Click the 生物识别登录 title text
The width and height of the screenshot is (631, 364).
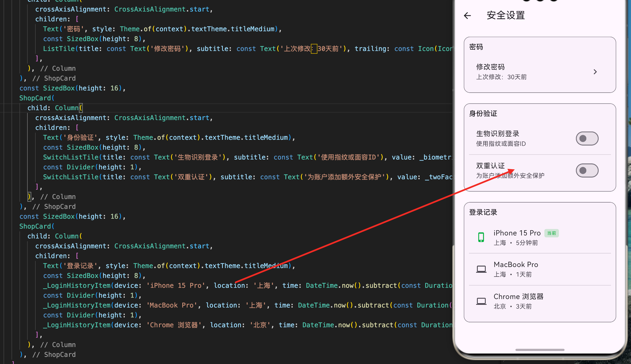498,134
